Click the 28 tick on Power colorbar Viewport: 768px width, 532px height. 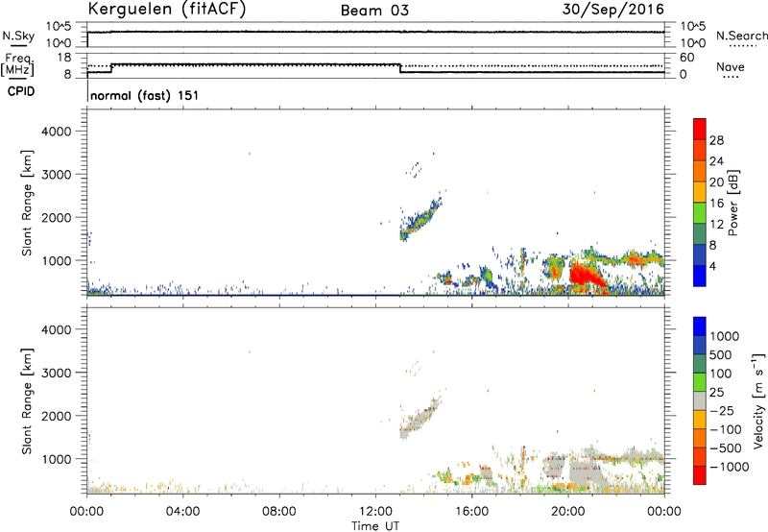[x=716, y=140]
